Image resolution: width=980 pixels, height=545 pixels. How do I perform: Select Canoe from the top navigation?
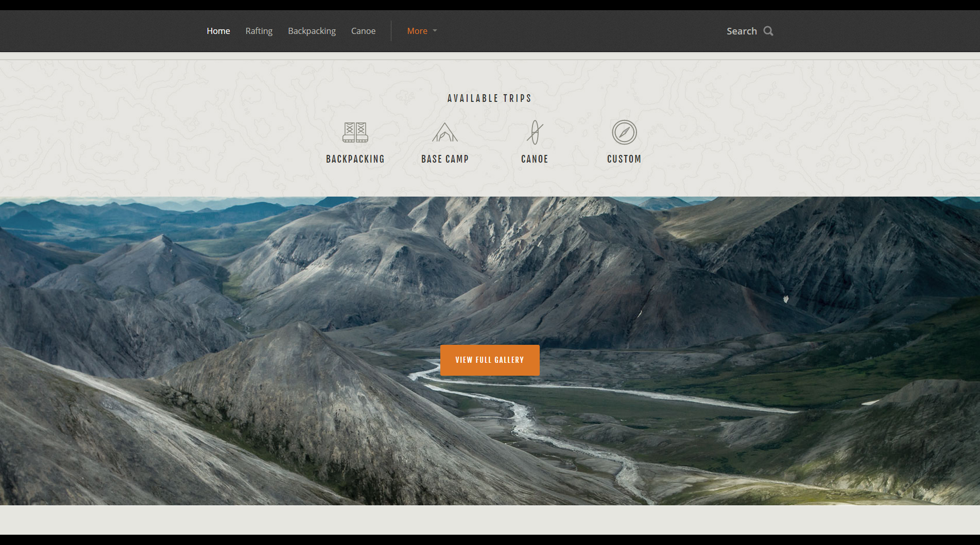click(x=363, y=31)
